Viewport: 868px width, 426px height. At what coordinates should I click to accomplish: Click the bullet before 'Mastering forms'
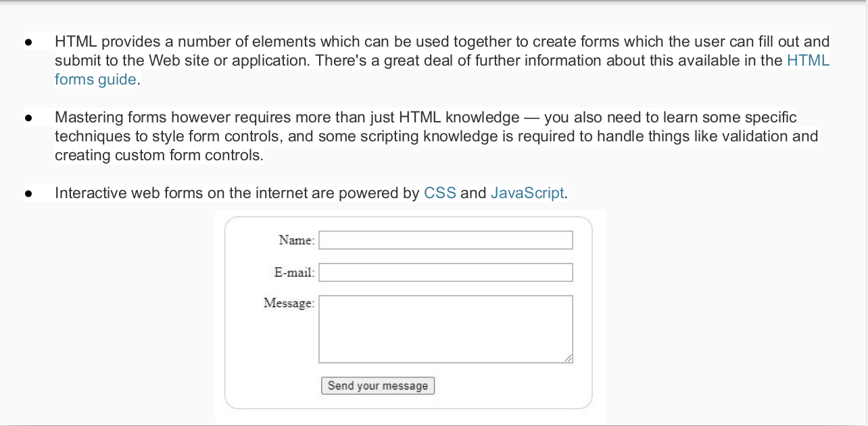pyautogui.click(x=28, y=118)
